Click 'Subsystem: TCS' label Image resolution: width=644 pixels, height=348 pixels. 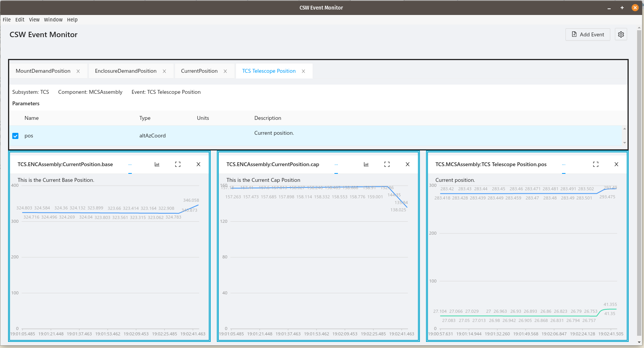click(x=31, y=92)
